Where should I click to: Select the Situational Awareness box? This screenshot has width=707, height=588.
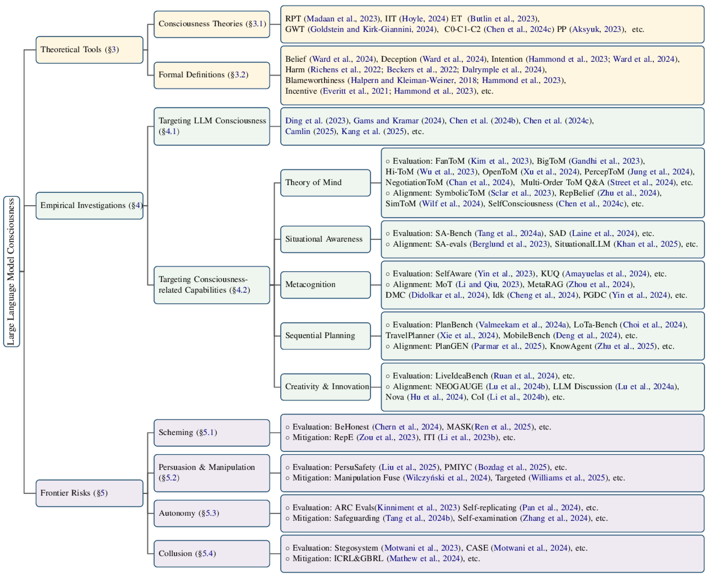(325, 239)
